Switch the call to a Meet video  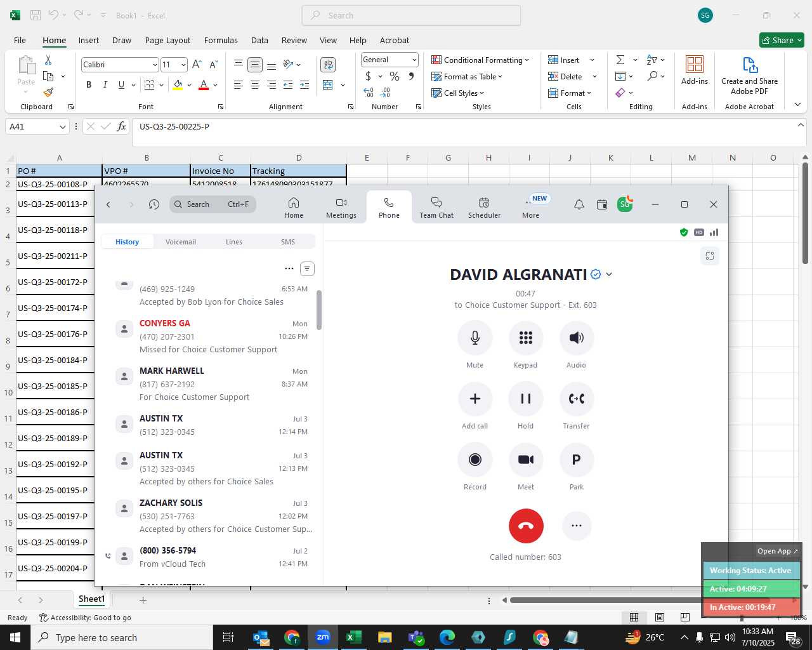(x=525, y=460)
